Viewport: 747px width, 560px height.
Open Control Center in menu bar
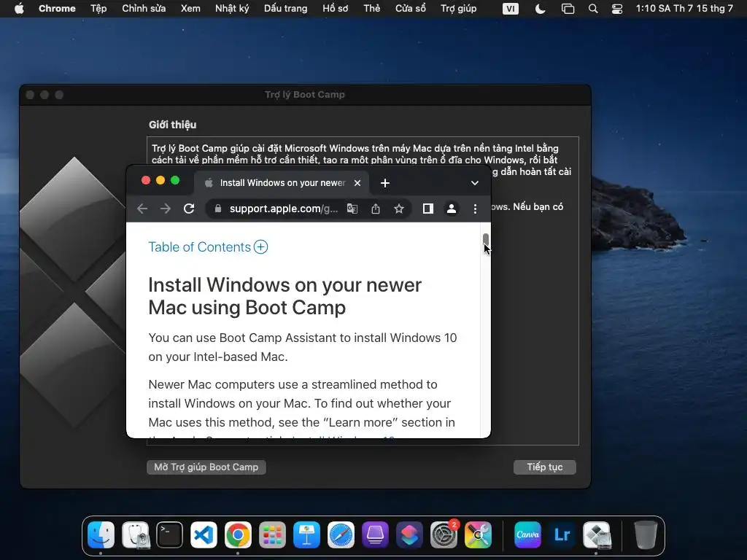click(x=617, y=9)
